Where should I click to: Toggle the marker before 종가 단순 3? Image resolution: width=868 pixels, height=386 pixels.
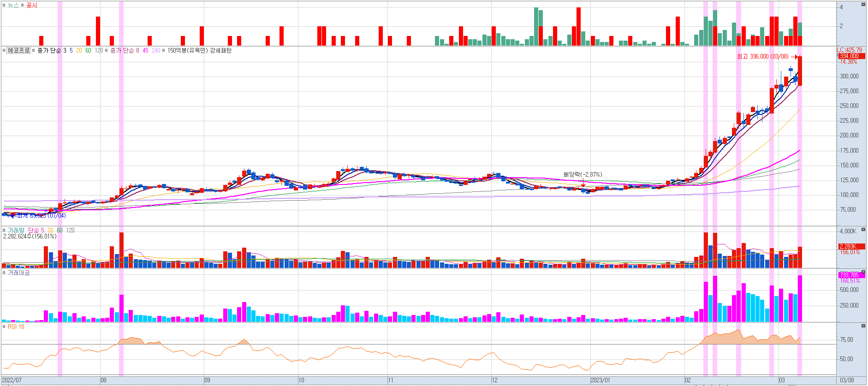point(34,51)
